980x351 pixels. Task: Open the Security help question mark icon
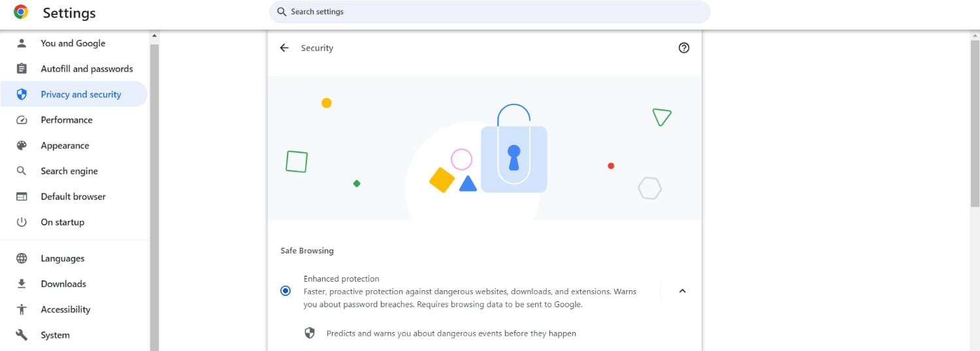point(684,48)
